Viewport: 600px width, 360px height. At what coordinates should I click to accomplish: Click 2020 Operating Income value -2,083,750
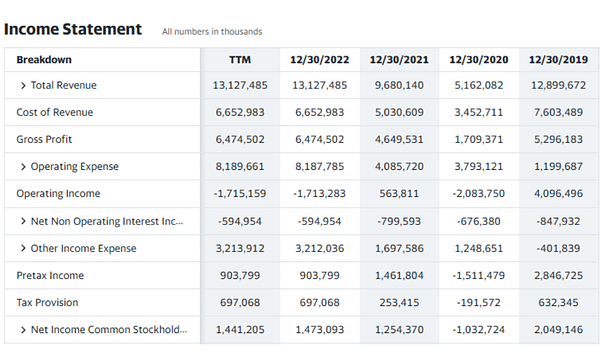coord(479,194)
